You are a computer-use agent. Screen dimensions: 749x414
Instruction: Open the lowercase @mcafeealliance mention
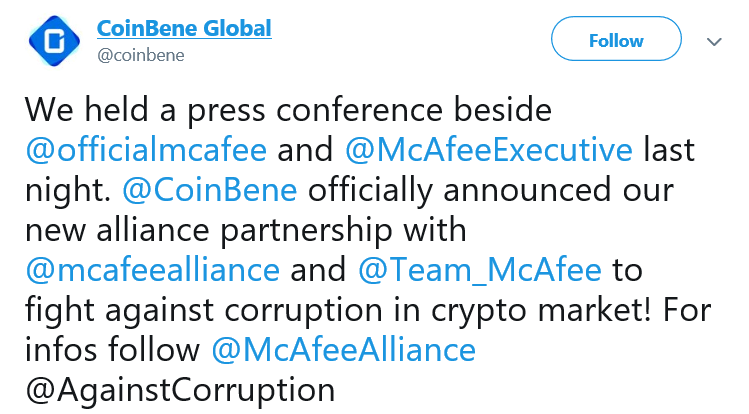click(x=153, y=270)
